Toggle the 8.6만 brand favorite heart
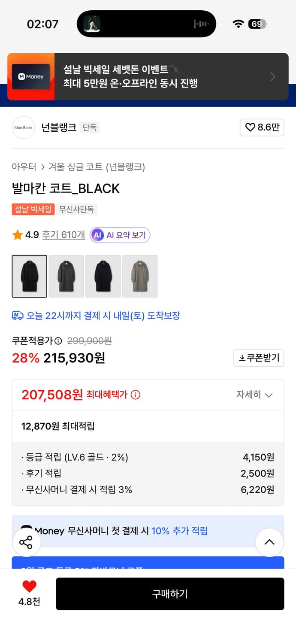This screenshot has height=644, width=296. tap(262, 128)
